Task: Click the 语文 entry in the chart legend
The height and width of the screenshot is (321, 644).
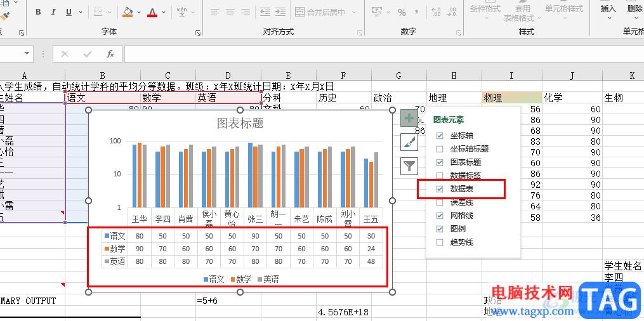Action: coord(214,280)
